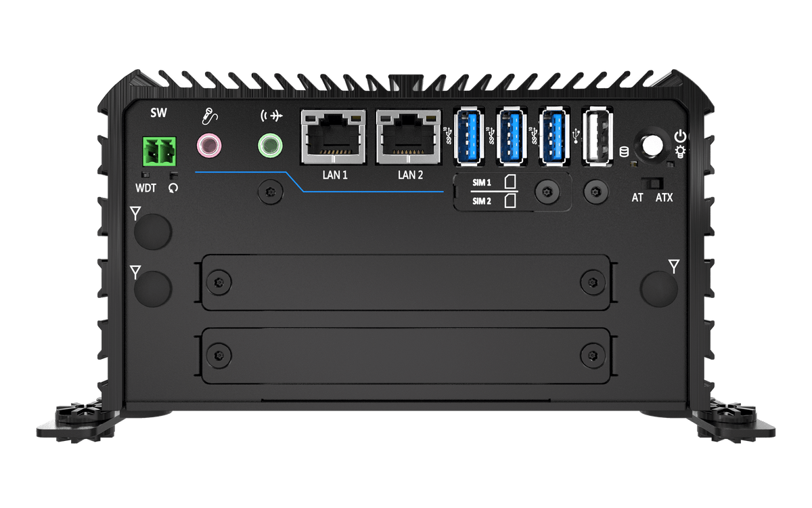Select the green audio output jack

[x=271, y=145]
